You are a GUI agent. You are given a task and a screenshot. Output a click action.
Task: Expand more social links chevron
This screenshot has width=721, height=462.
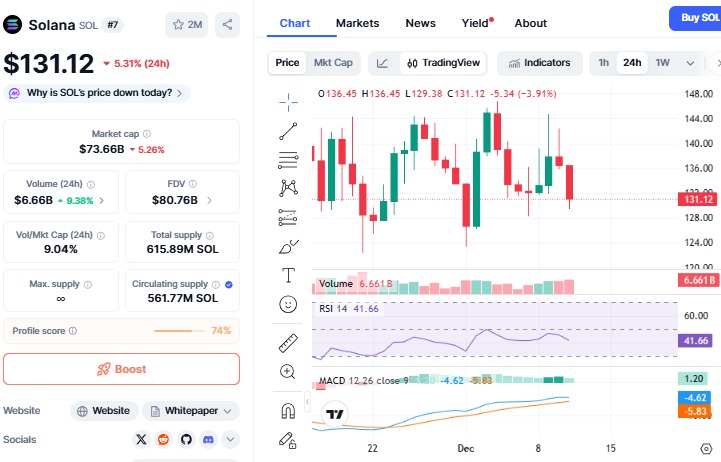click(231, 439)
